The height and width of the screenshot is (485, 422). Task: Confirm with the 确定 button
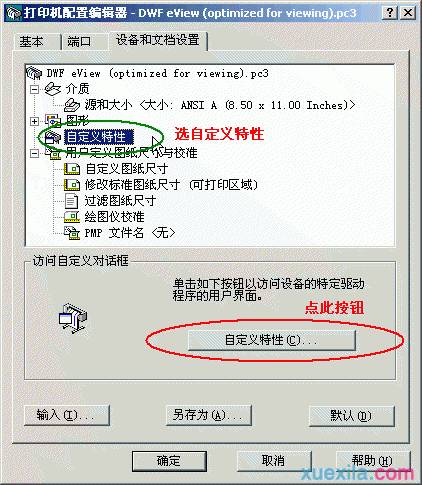click(x=169, y=461)
